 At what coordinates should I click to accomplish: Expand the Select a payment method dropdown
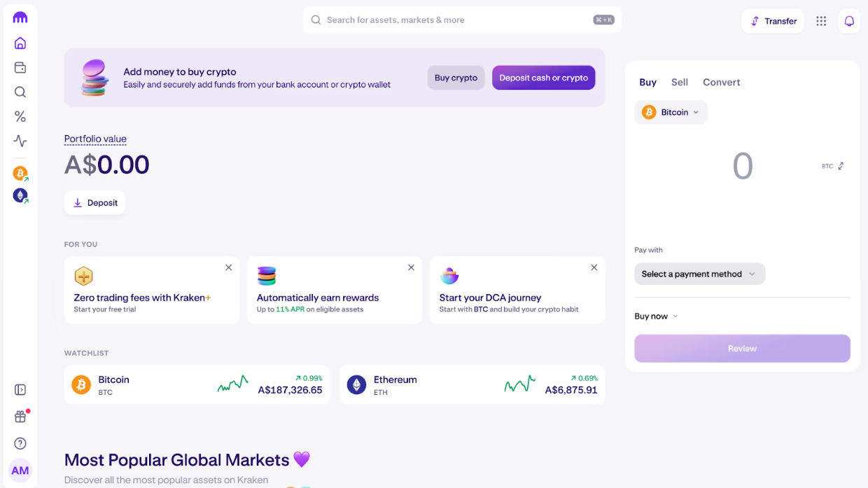click(x=699, y=274)
